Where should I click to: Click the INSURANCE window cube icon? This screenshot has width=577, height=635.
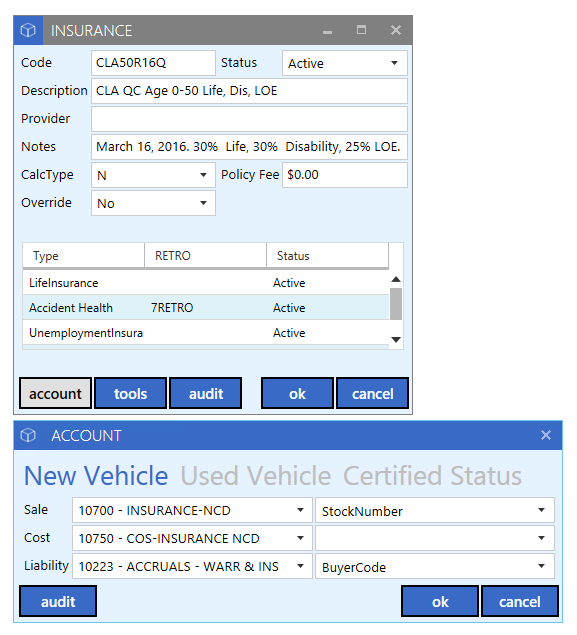click(x=28, y=30)
